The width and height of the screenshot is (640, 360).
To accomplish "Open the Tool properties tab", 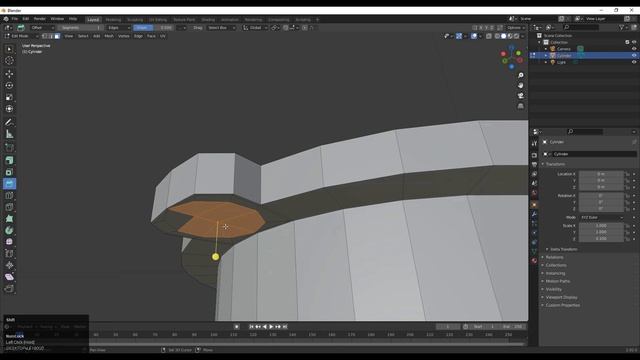I will 534,144.
